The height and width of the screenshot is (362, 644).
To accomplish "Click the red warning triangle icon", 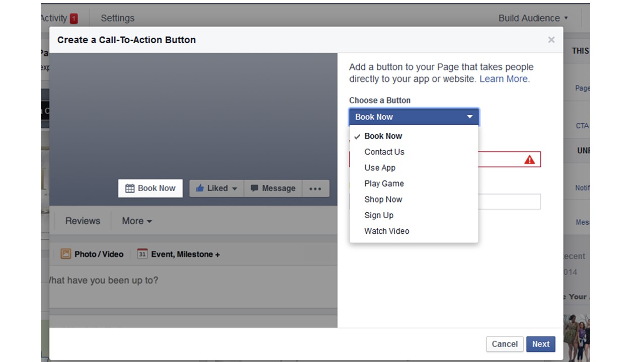I will pyautogui.click(x=529, y=159).
